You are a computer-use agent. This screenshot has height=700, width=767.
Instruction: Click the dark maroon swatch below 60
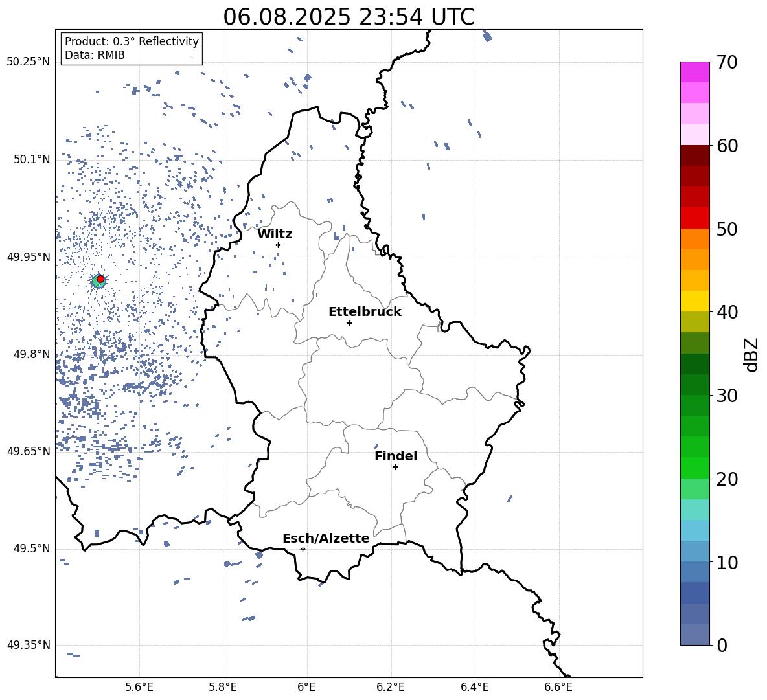coord(694,155)
